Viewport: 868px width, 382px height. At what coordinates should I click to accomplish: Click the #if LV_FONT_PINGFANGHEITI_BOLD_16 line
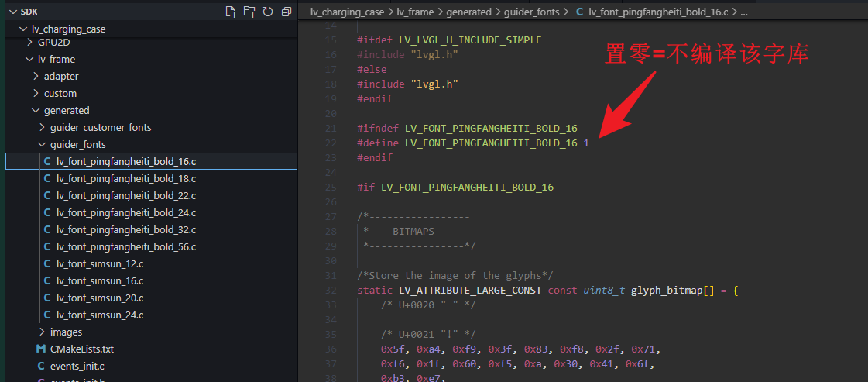tap(455, 187)
